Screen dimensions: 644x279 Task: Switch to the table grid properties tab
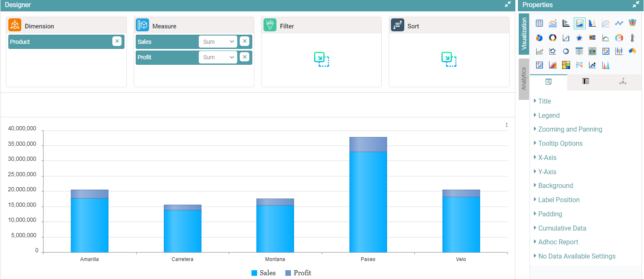pos(586,82)
